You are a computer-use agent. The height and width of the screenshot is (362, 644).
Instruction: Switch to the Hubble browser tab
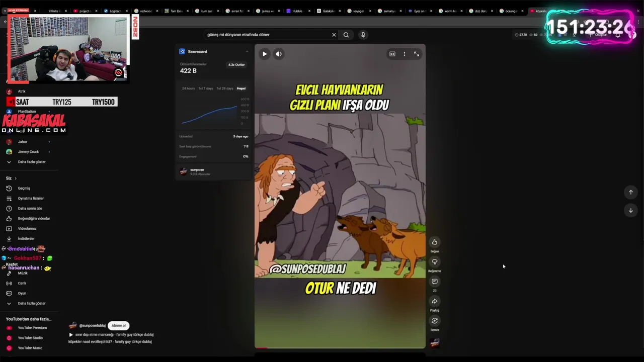[x=298, y=11]
